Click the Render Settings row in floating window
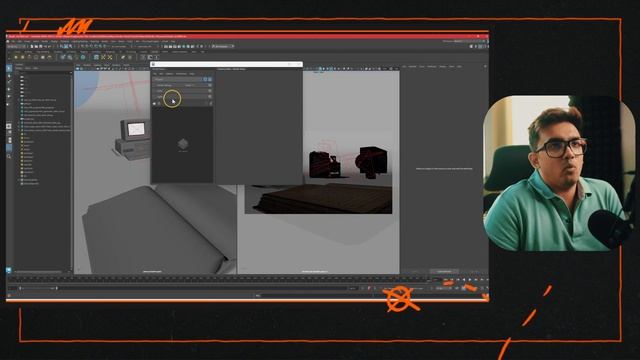The image size is (640, 360). (182, 85)
